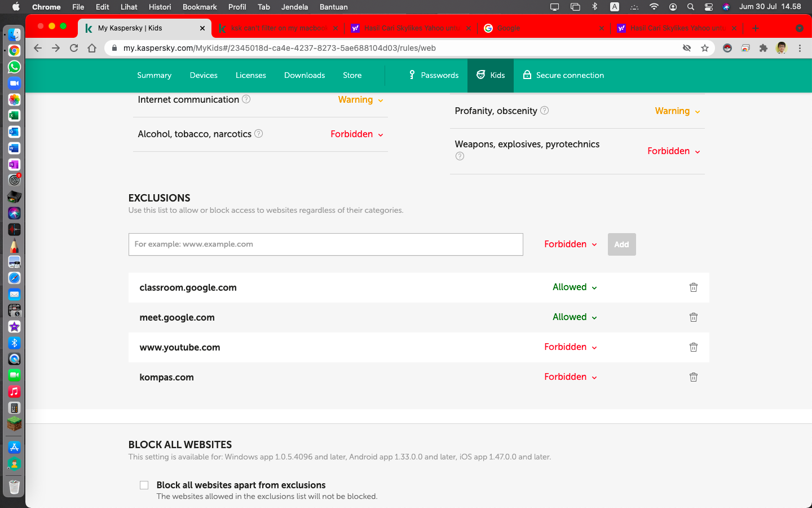The image size is (812, 508).
Task: Open the App Store dock icon
Action: coord(14,447)
